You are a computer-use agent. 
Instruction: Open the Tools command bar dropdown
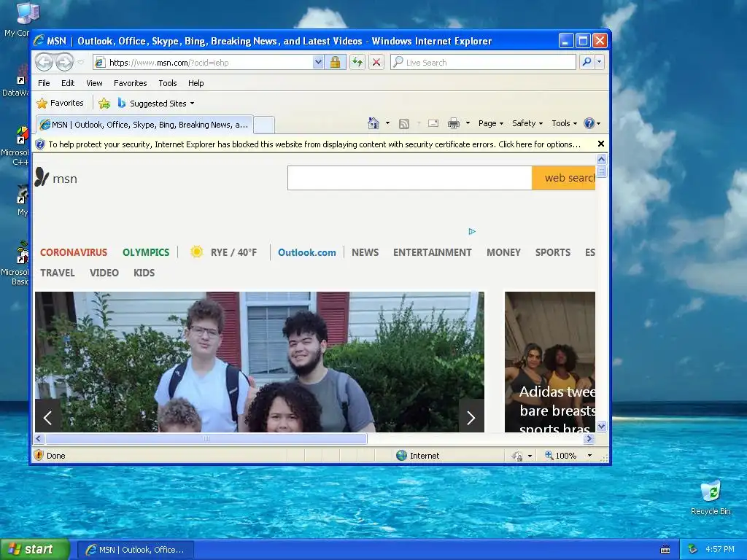[x=564, y=123]
